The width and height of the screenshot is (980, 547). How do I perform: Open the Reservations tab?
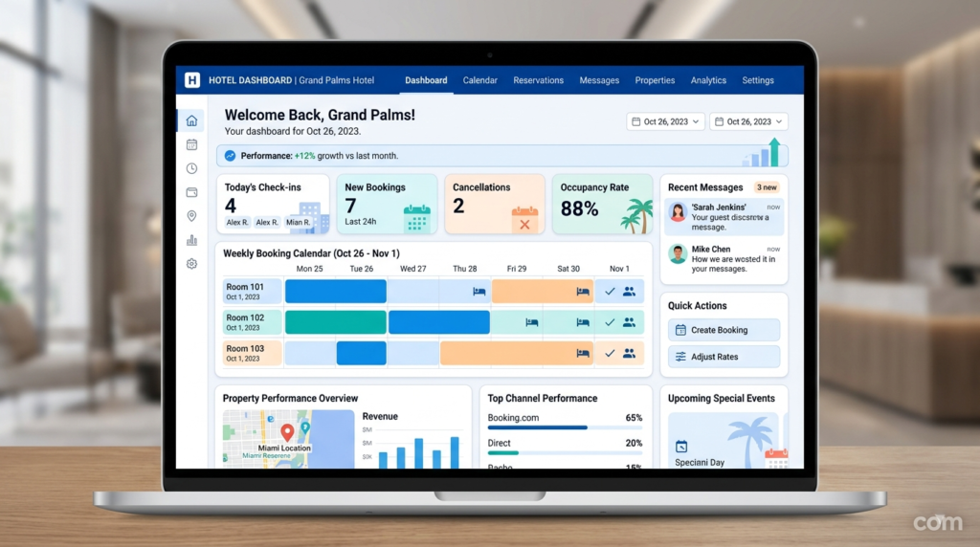click(538, 80)
